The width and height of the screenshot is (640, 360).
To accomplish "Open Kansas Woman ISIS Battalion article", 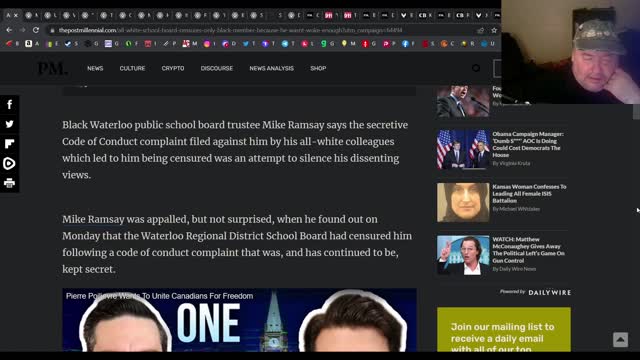I will (x=529, y=193).
